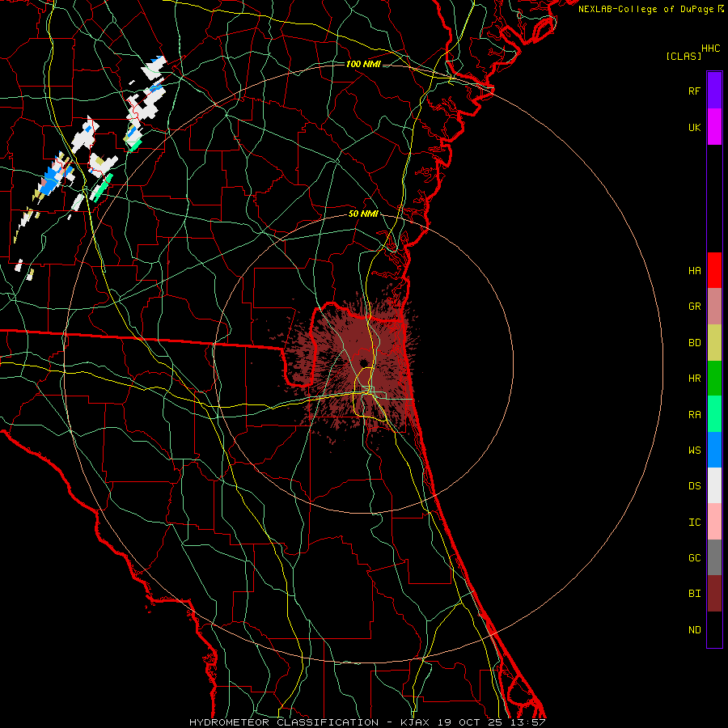Click the UK magenta legend swatch
Viewport: 728px width, 728px height.
point(714,127)
